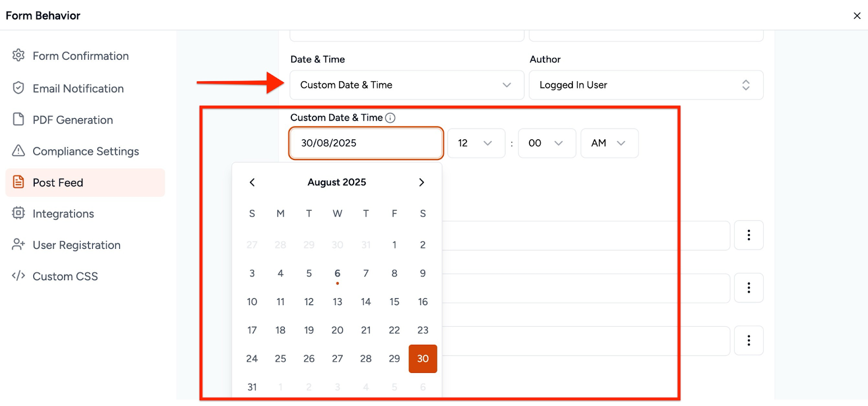The image size is (868, 406).
Task: Click the Custom Date & Time info icon
Action: click(390, 118)
